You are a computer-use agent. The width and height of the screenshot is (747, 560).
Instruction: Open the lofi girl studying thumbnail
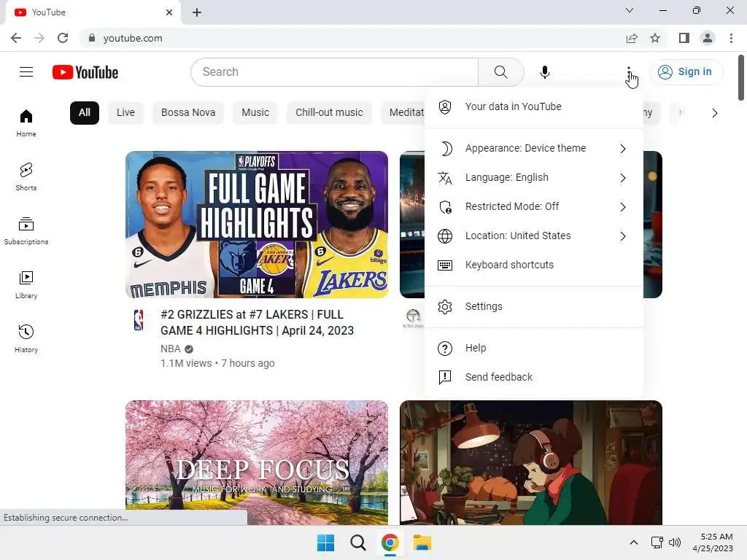coord(531,462)
